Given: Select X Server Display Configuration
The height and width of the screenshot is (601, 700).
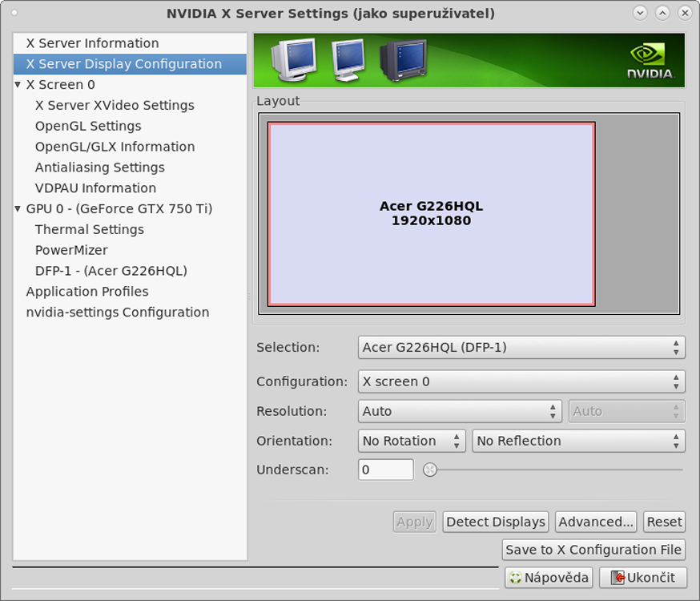Looking at the screenshot, I should coord(130,64).
